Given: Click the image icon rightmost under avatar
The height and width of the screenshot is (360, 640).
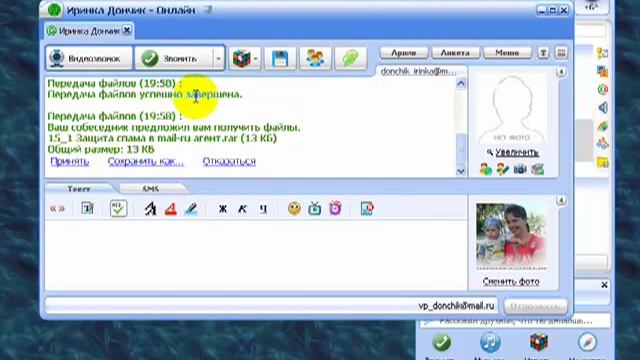Looking at the screenshot, I should pos(538,169).
